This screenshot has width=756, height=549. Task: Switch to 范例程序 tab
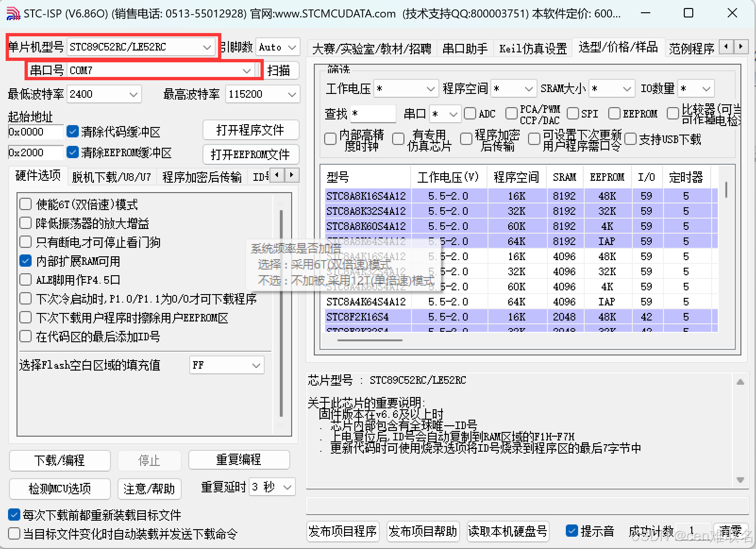click(692, 49)
